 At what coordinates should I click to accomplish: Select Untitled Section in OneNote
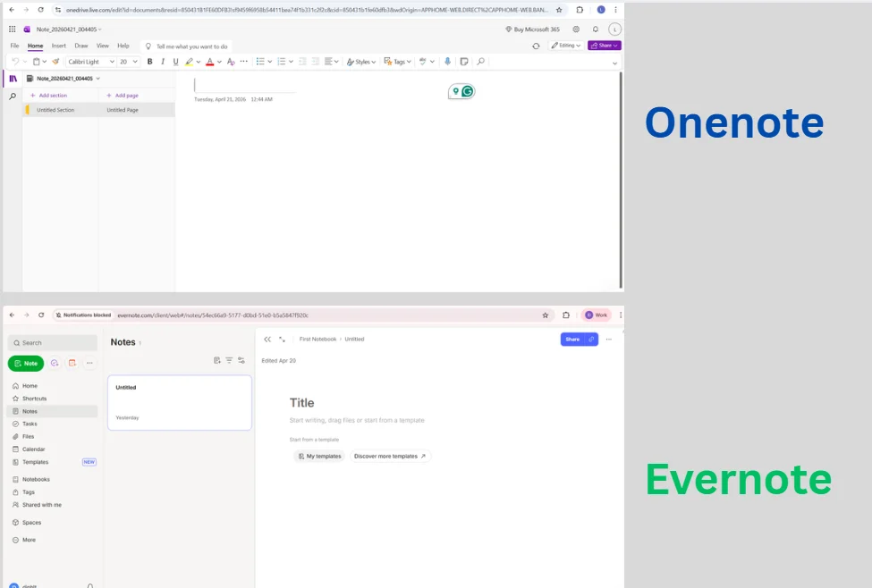(61, 110)
